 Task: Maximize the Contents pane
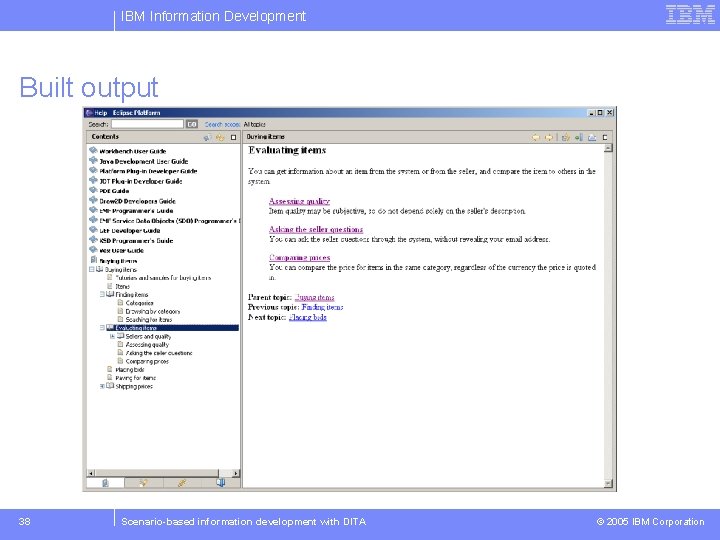233,137
